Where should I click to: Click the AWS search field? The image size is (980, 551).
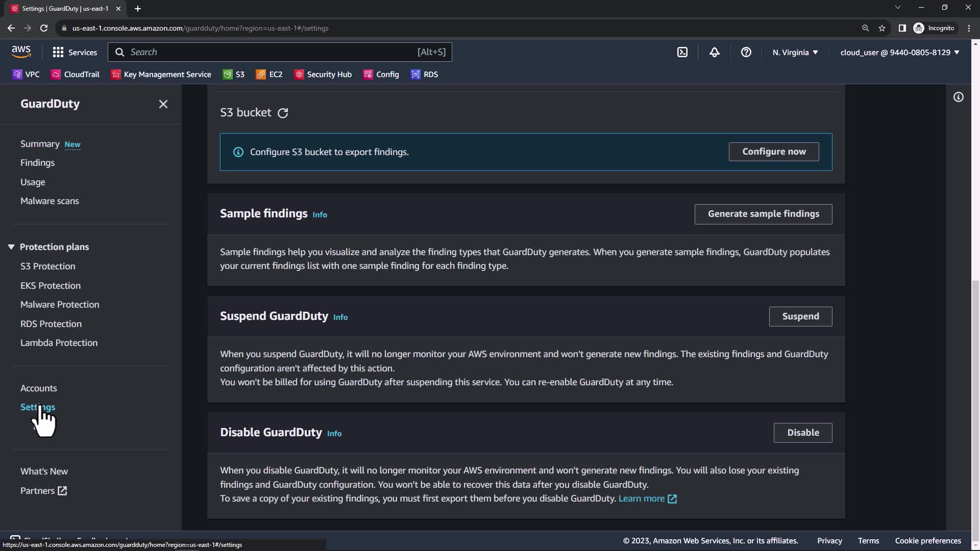tap(280, 52)
